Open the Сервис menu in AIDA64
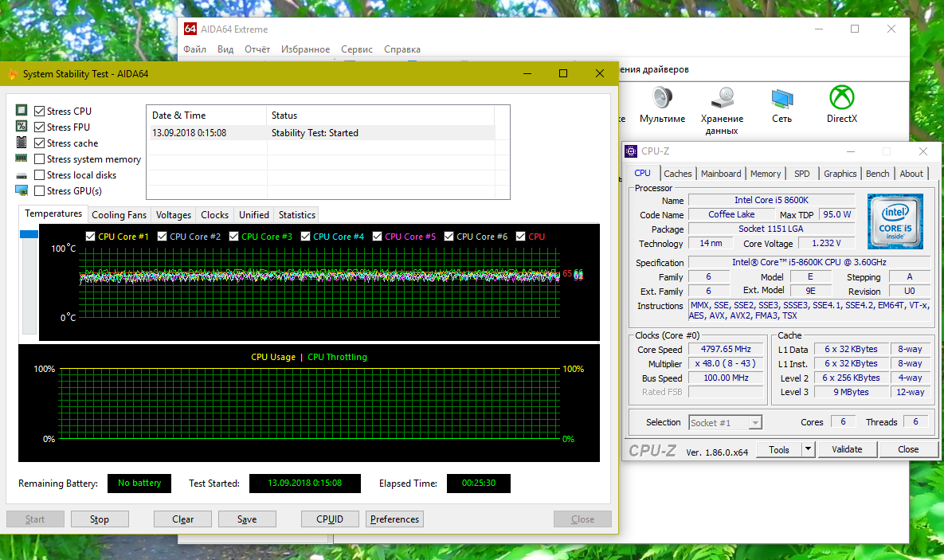The image size is (944, 560). [x=356, y=49]
